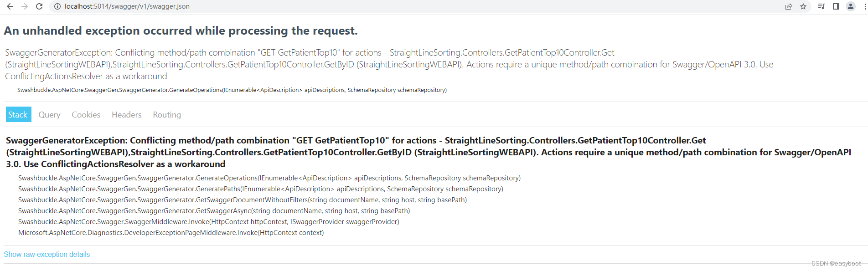Click the SwaggerMiddleware.Invoke stack frame
This screenshot has height=271, width=868.
pos(208,222)
